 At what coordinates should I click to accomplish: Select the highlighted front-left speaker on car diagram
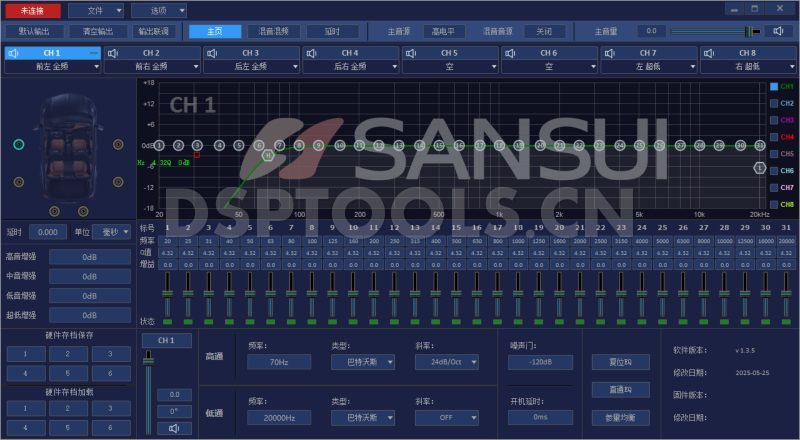(x=19, y=144)
